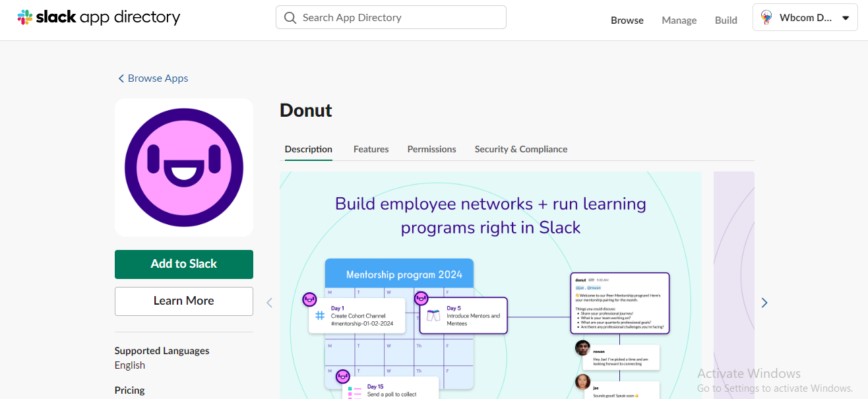868x399 pixels.
Task: Switch to the Description tab
Action: pos(309,149)
